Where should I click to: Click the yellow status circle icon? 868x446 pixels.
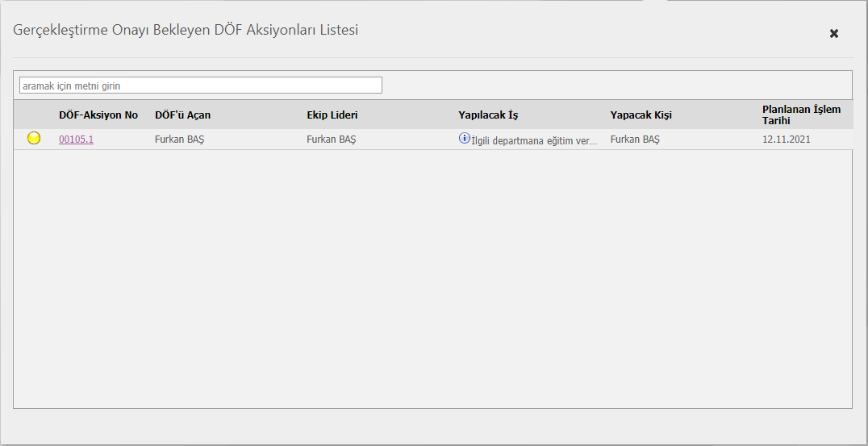point(34,138)
